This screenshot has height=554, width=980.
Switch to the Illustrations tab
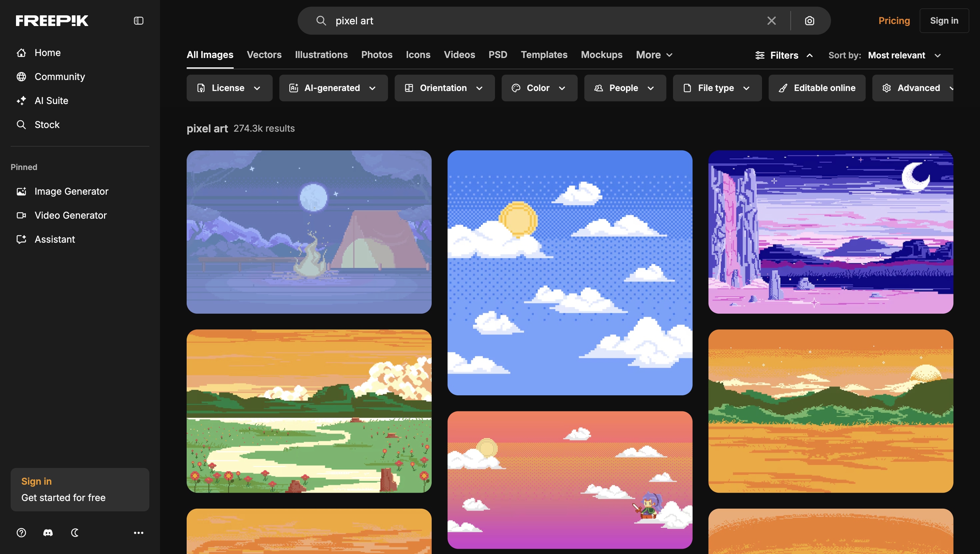click(x=321, y=55)
